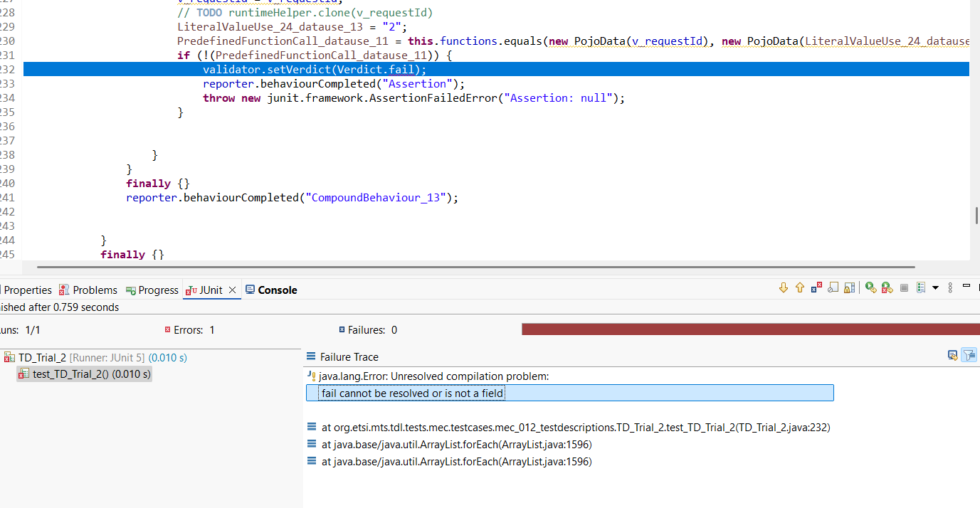This screenshot has width=980, height=508.
Task: Show stack trace in Console view icon
Action: 952,355
